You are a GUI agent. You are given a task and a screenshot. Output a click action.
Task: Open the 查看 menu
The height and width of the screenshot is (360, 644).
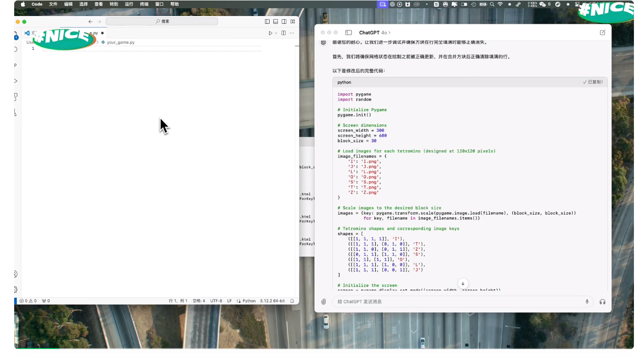pos(98,4)
